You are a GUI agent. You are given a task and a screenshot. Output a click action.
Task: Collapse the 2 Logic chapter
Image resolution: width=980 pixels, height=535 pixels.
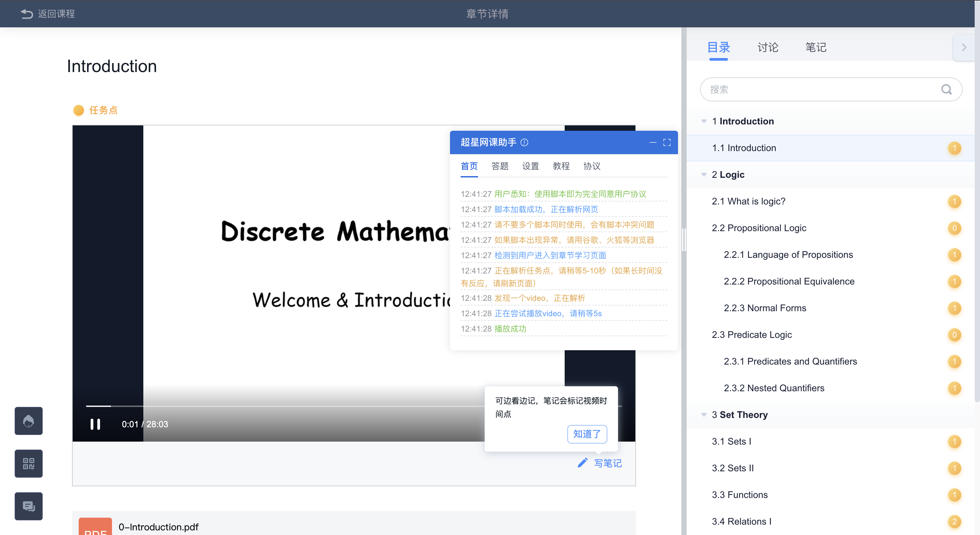704,175
